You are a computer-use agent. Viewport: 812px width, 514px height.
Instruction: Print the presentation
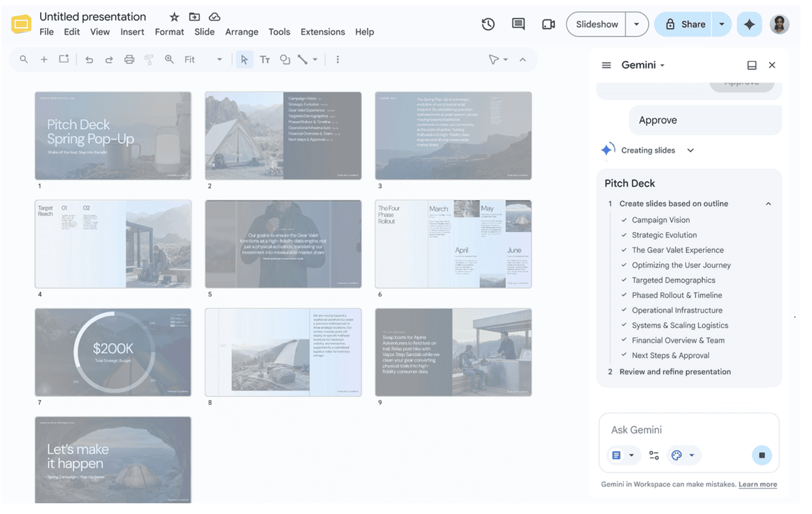[129, 59]
